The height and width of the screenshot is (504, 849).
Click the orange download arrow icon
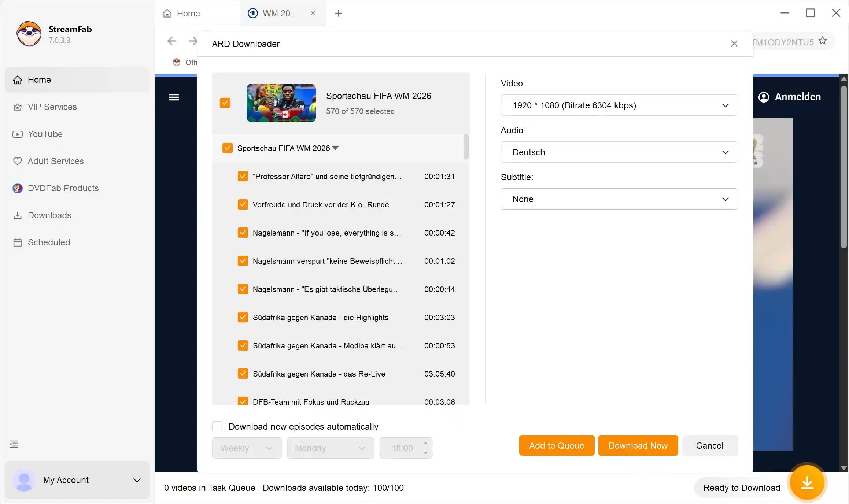click(x=807, y=483)
